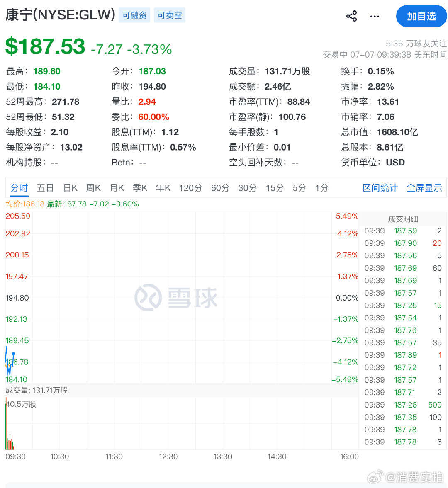Click the 昨收 value 194.80

[152, 87]
